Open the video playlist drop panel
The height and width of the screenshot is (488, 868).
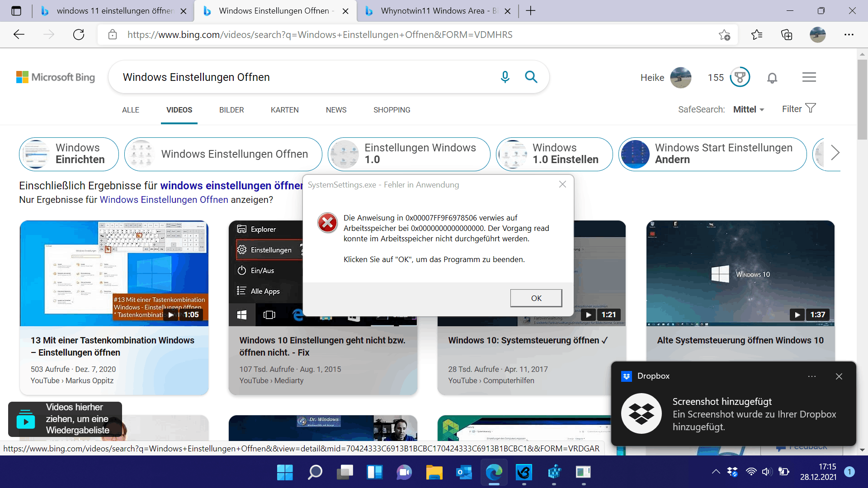65,419
